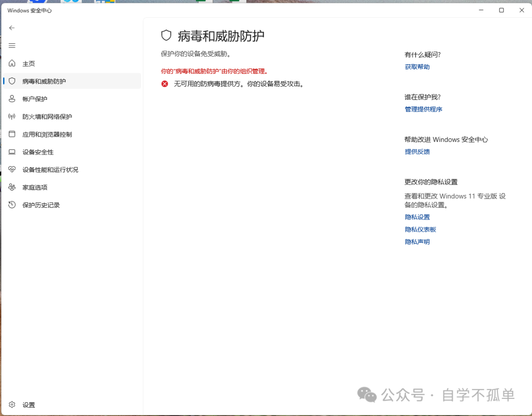Viewport: 532px width, 416px height.
Task: Open 应用和浏览器控制
Action: pos(72,134)
